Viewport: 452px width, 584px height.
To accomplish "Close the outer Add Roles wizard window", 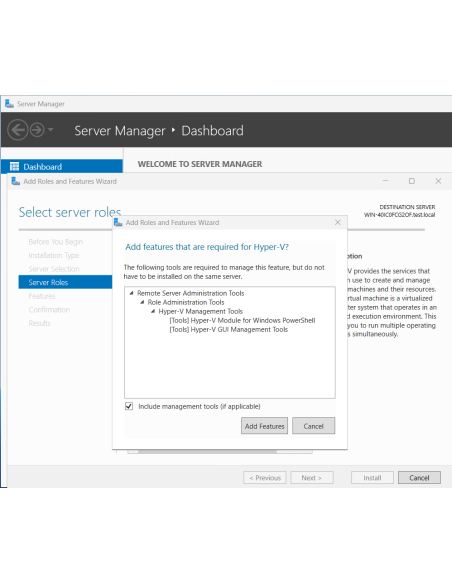I will coord(438,181).
